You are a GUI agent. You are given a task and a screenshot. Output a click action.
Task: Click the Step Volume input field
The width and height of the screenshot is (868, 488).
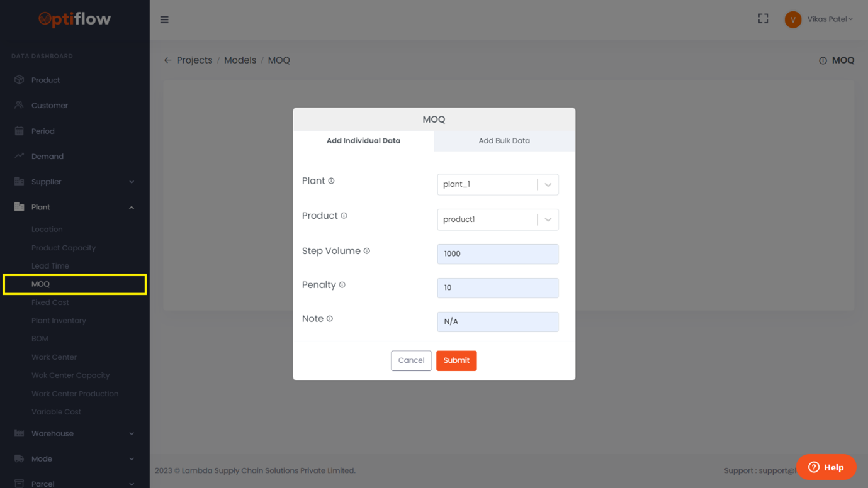pyautogui.click(x=497, y=254)
